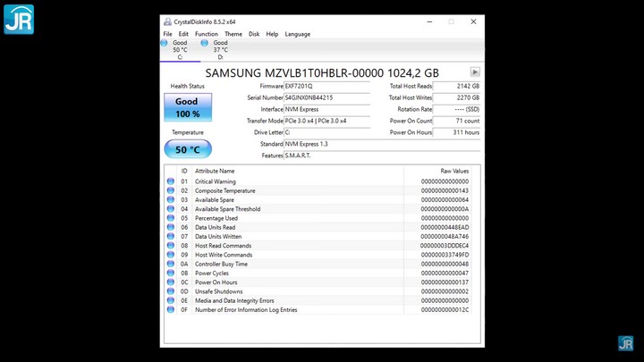Close the CrystalDiskInfo window

(473, 21)
